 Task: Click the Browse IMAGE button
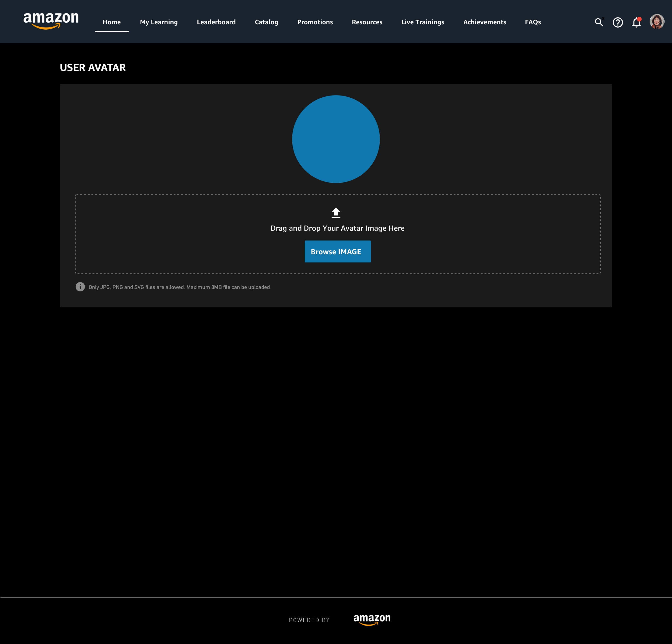click(x=338, y=251)
